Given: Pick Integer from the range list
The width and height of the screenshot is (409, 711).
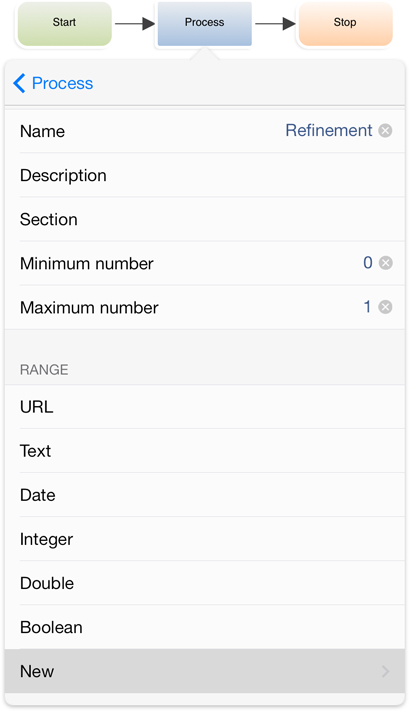Looking at the screenshot, I should click(204, 539).
